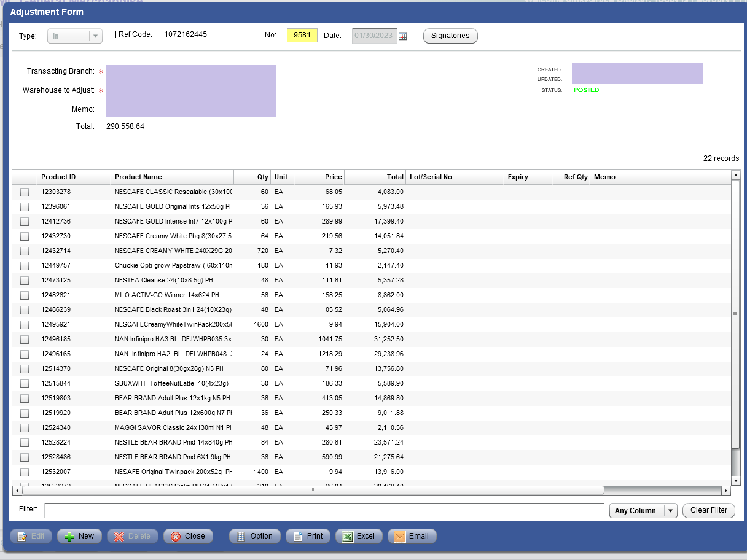Click the Date field 01/30/2023
The image size is (747, 560).
pyautogui.click(x=375, y=36)
